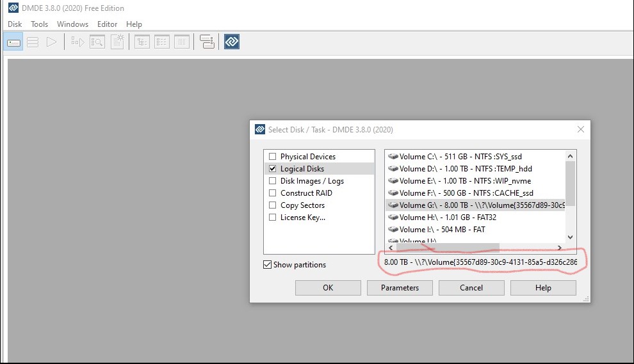Click the disk icon beside Volume I:\

pos(393,229)
